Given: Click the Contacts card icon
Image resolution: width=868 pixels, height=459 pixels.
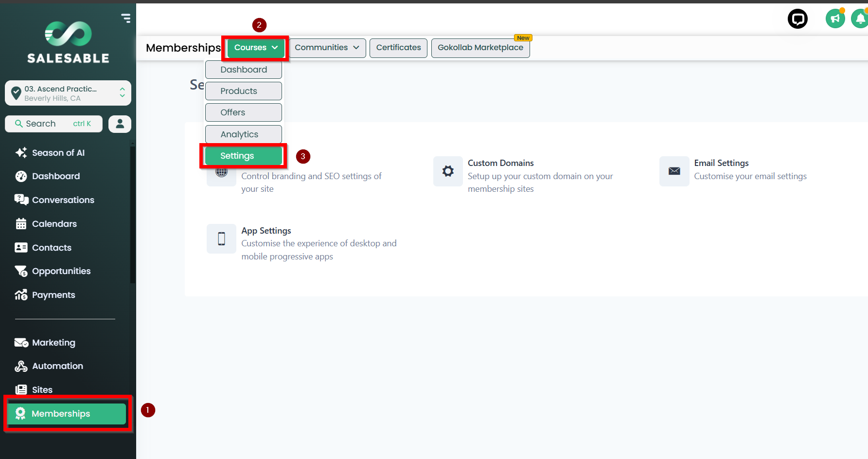Looking at the screenshot, I should (x=21, y=248).
